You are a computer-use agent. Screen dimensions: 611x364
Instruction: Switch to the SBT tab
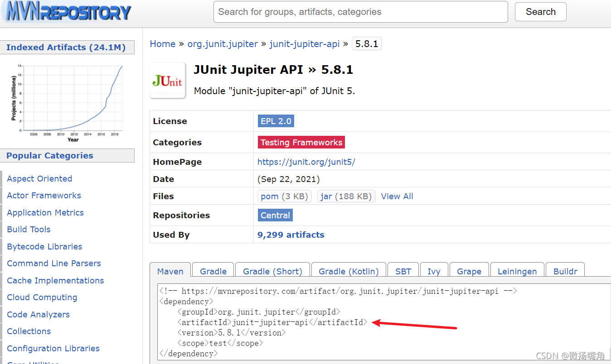[x=403, y=271]
